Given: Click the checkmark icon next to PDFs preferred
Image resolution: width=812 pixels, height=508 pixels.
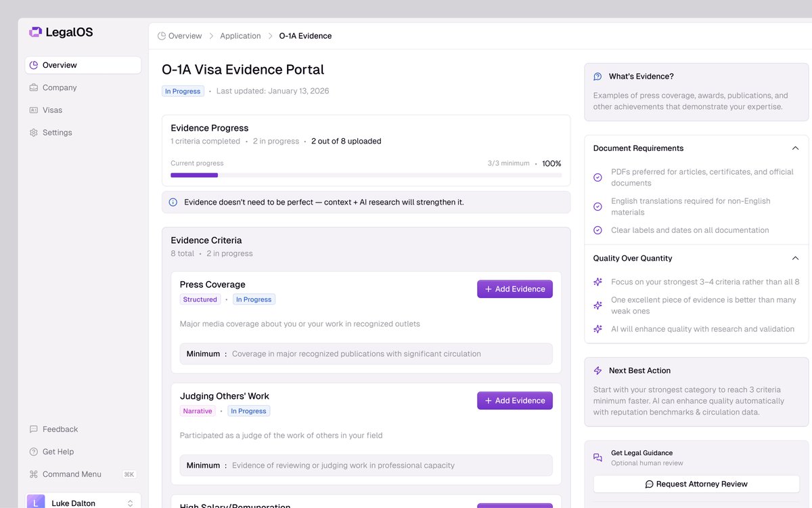Looking at the screenshot, I should click(x=597, y=177).
